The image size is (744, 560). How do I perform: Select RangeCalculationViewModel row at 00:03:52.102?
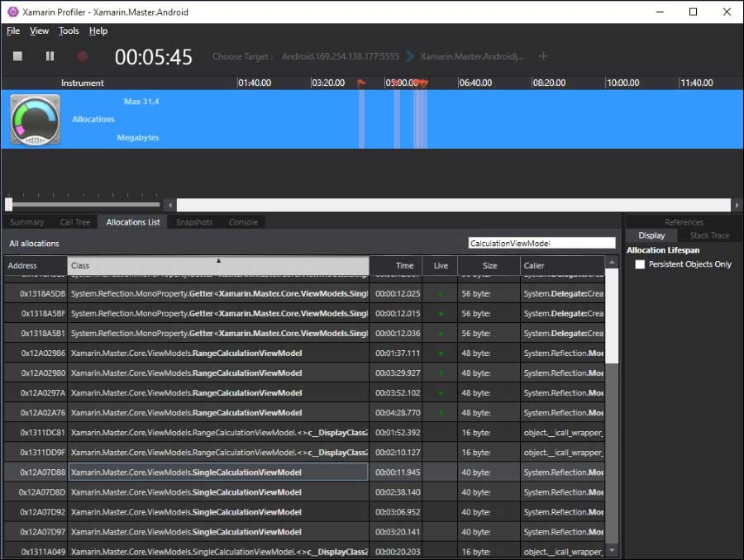pyautogui.click(x=304, y=393)
